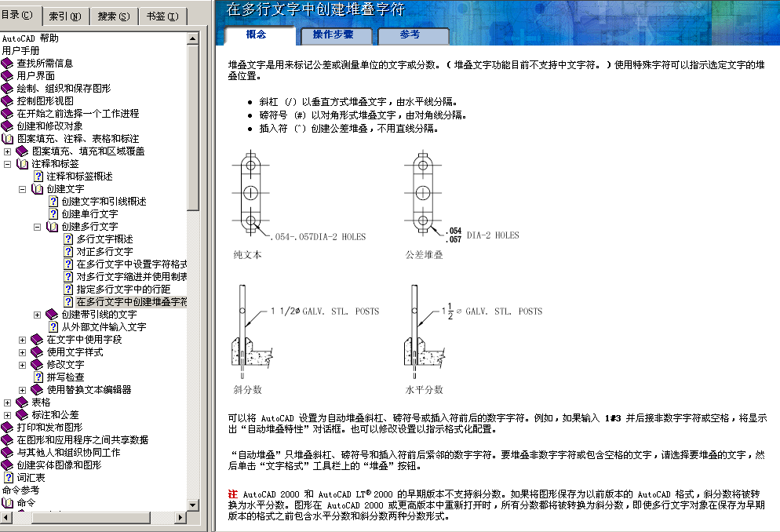Click the page icon beside 指定多行文字中的行距

pyautogui.click(x=68, y=290)
